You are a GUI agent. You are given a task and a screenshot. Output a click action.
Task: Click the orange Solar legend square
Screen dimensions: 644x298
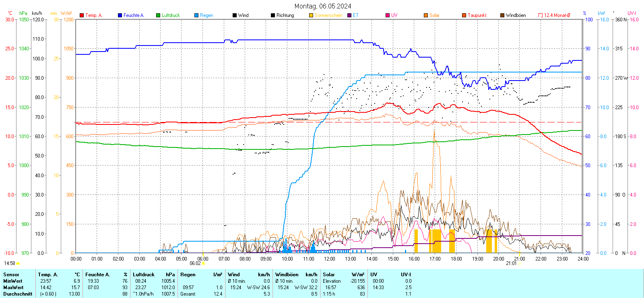pyautogui.click(x=426, y=15)
